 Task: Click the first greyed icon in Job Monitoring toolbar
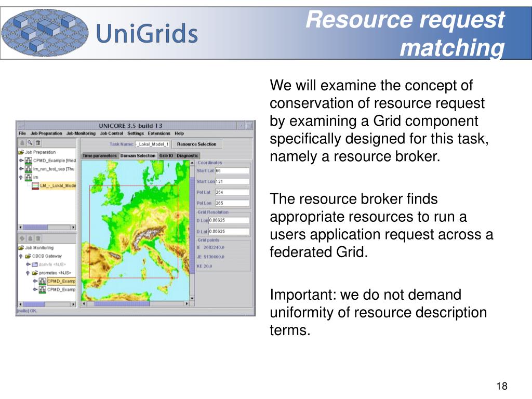click(22, 238)
